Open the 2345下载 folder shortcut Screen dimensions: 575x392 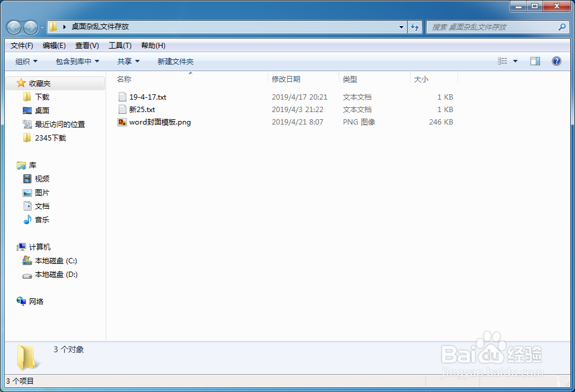pos(50,138)
